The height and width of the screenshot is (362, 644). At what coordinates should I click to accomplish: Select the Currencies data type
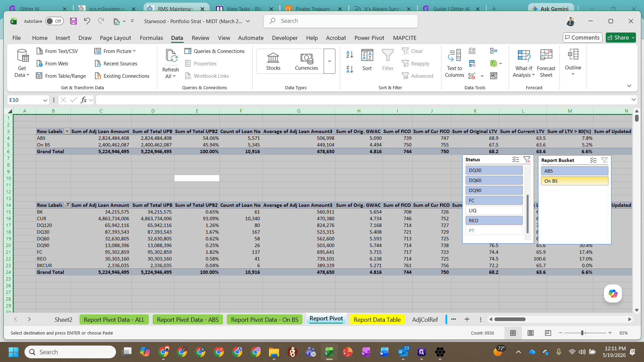[306, 61]
